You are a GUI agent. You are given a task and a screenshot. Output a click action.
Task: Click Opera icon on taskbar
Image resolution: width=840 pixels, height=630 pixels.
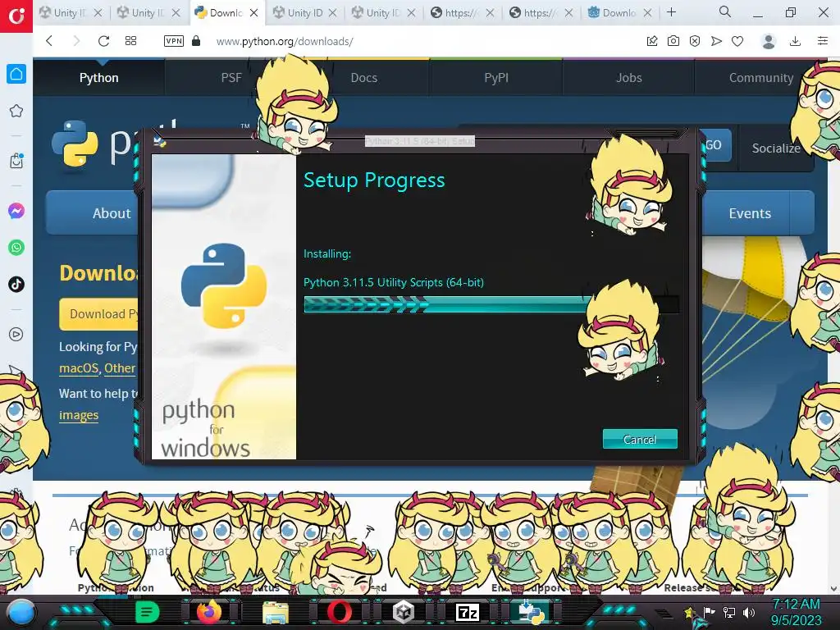click(339, 612)
